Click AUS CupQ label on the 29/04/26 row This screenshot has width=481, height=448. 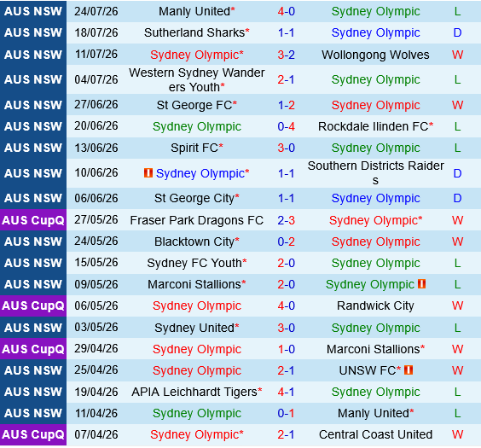tap(33, 349)
